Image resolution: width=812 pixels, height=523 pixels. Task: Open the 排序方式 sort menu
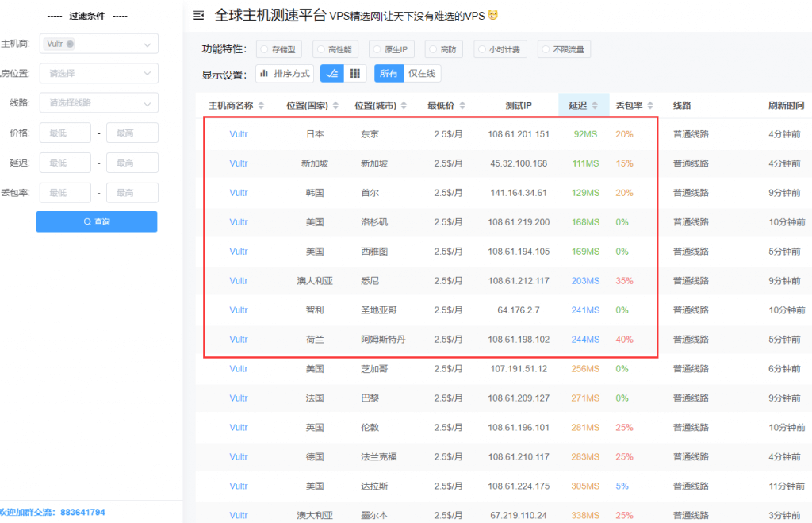point(285,74)
